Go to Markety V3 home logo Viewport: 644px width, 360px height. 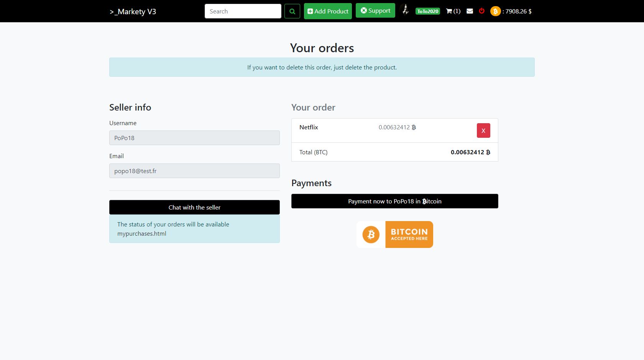[133, 12]
